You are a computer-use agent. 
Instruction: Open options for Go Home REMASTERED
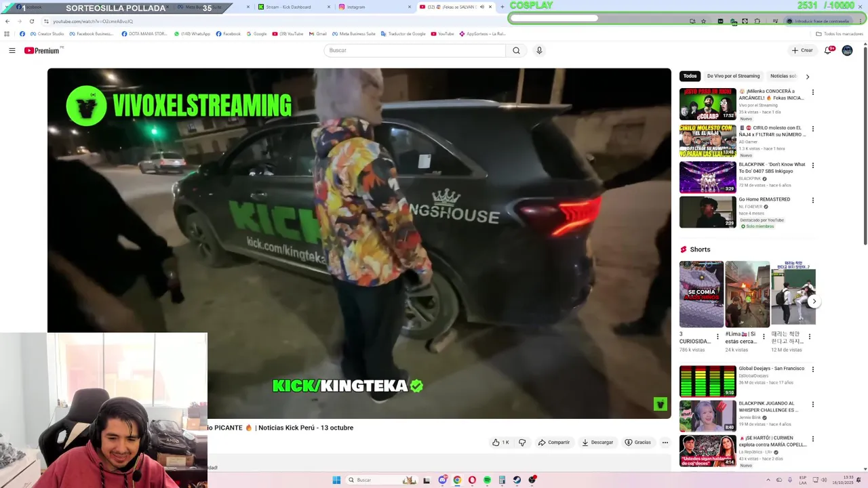(x=812, y=201)
